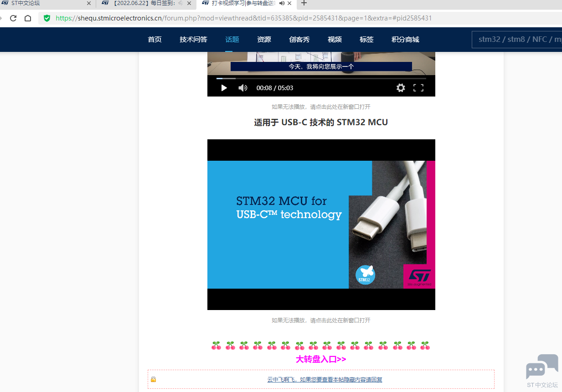Close the 打卡视频学习 tab

pyautogui.click(x=289, y=3)
